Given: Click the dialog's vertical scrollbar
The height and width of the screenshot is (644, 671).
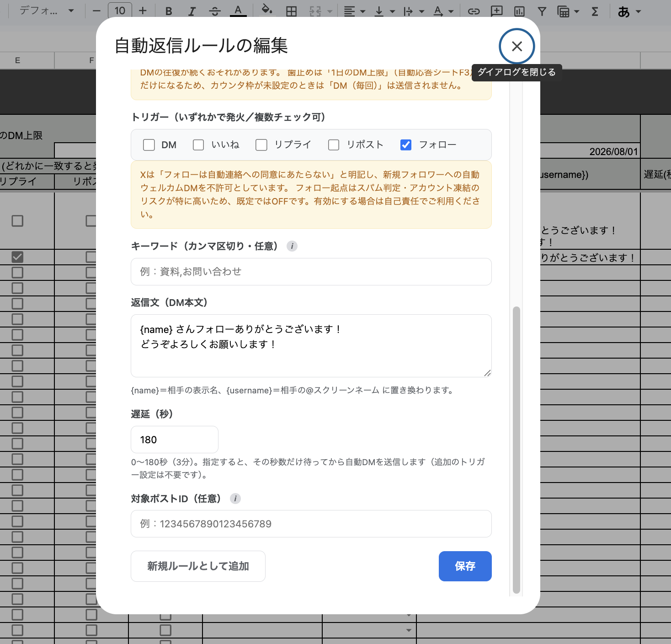Looking at the screenshot, I should click(517, 450).
